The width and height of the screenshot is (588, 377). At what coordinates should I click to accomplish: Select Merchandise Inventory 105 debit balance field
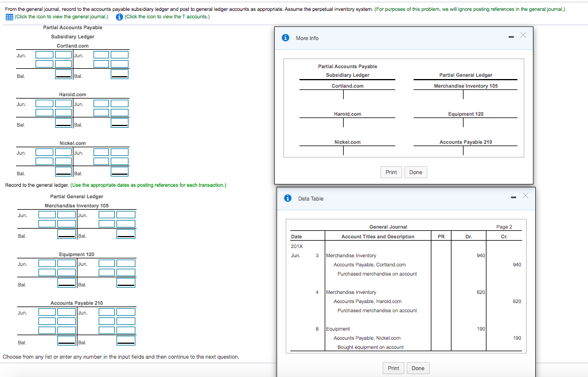point(67,234)
